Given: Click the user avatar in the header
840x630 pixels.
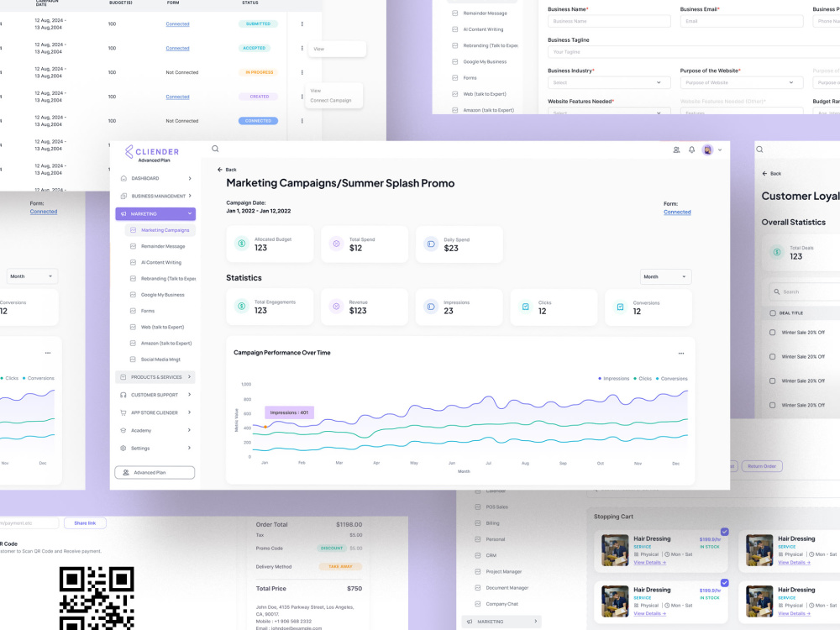Looking at the screenshot, I should click(707, 150).
